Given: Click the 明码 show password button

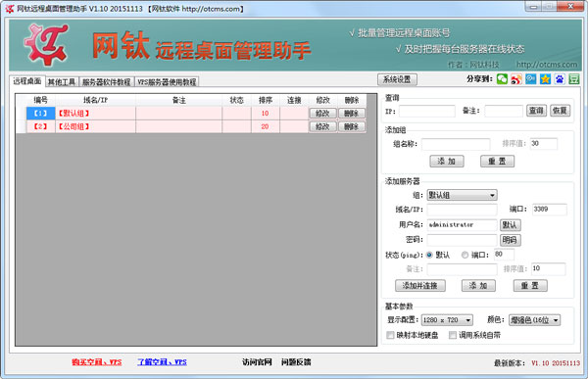Looking at the screenshot, I should tap(510, 240).
